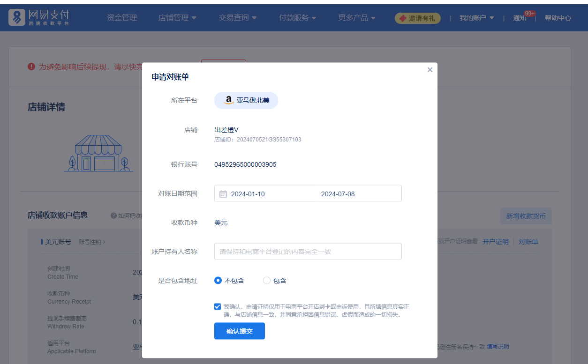
Task: Click the calendar icon in date range
Action: [x=223, y=194]
